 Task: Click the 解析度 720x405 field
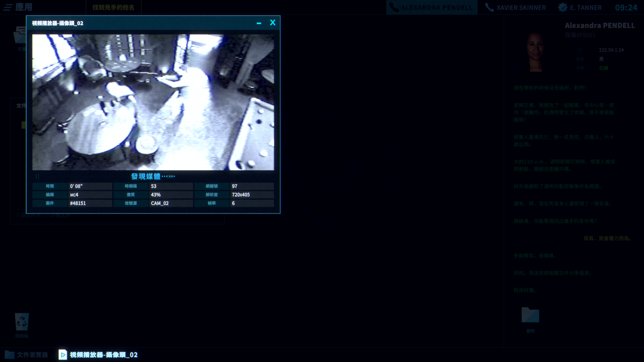click(x=252, y=195)
